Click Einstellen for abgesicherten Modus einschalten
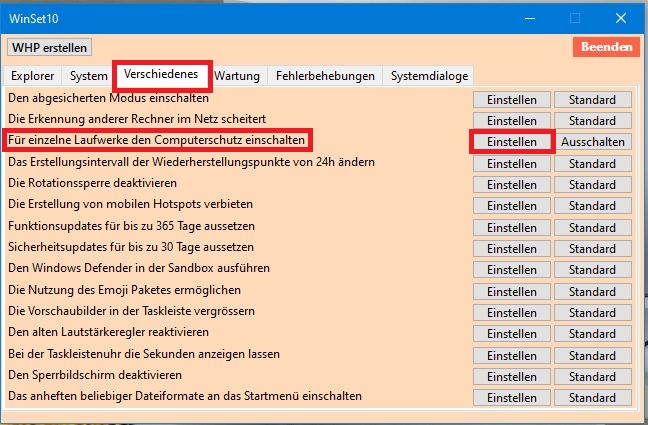The height and width of the screenshot is (425, 648). [512, 100]
